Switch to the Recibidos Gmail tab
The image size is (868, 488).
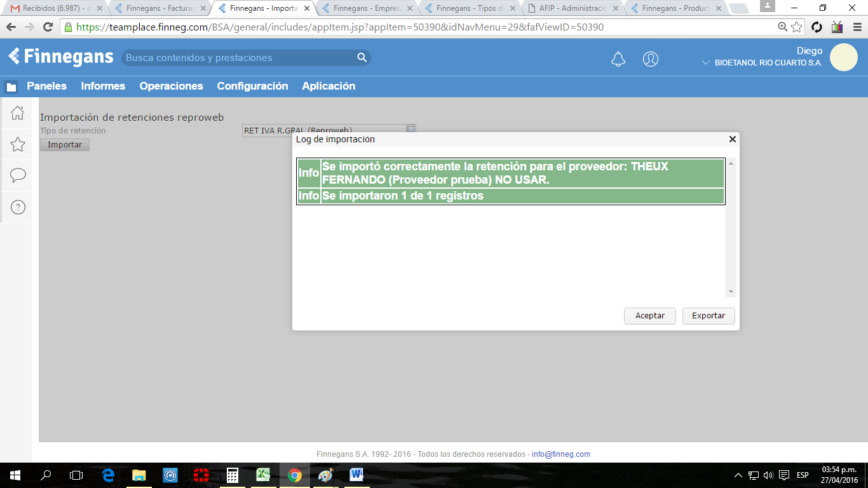coord(56,9)
